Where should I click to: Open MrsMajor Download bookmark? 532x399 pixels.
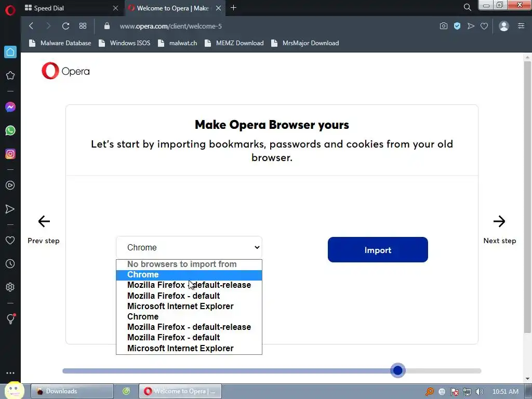[x=305, y=43]
